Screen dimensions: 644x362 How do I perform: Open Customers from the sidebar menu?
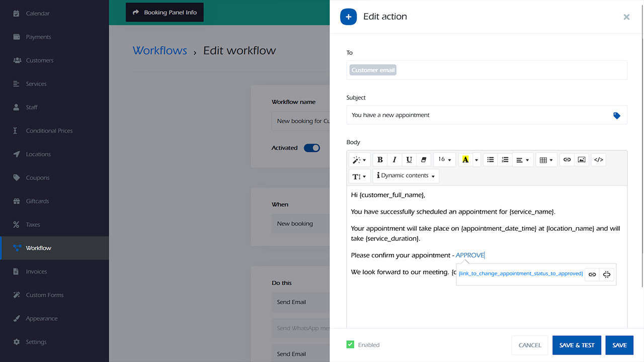(39, 60)
